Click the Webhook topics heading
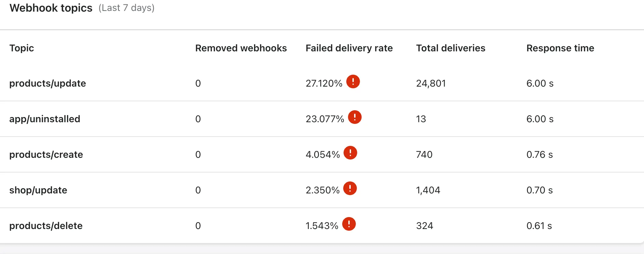Screen dimensions: 644x254 (51, 8)
